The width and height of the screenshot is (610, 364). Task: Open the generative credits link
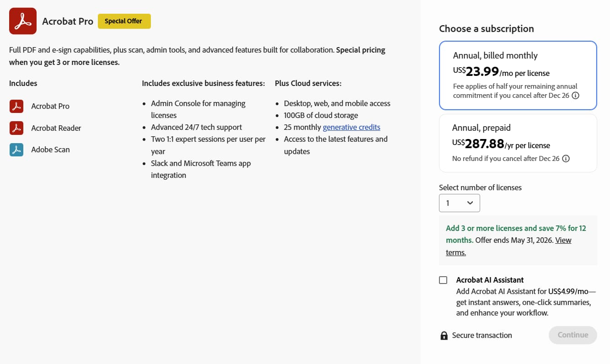[x=351, y=127]
